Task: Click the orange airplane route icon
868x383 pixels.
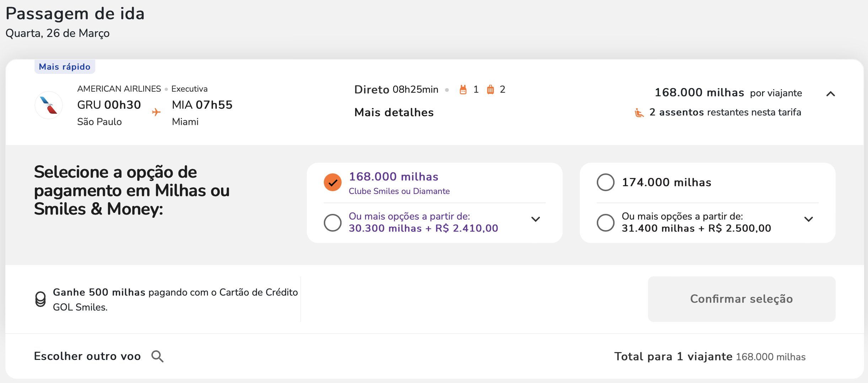Action: pyautogui.click(x=156, y=112)
